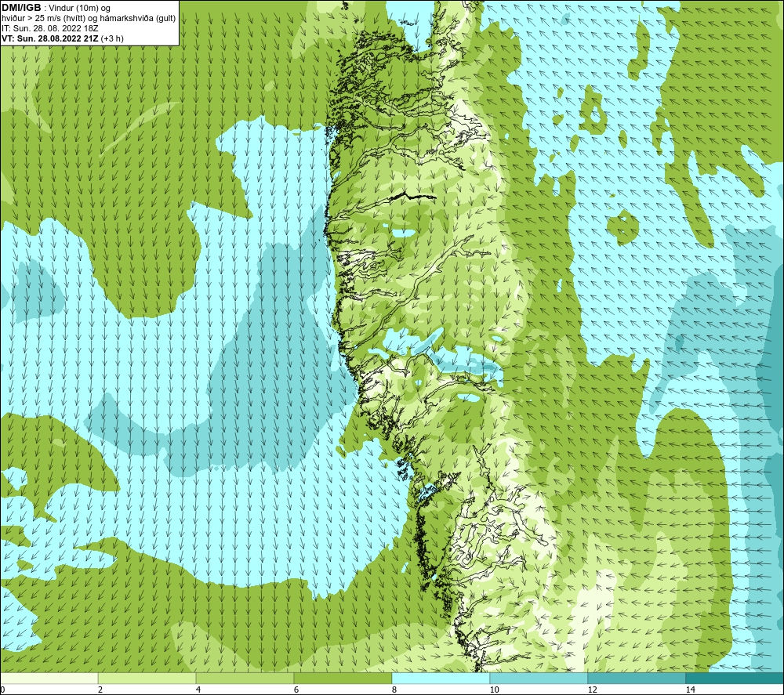Click the 'IT: Sun. 28. 08. 2022 18Z' line
Image resolution: width=784 pixels, height=695 pixels.
(x=50, y=28)
